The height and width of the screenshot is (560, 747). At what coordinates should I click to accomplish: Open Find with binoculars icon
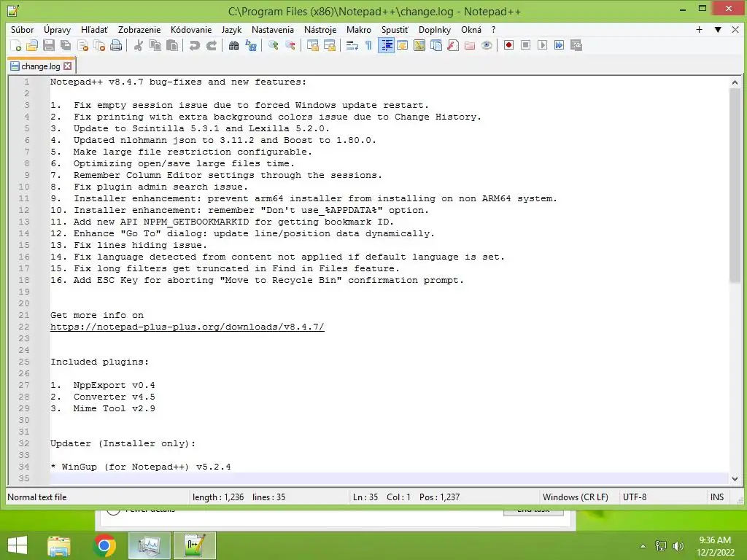point(233,45)
